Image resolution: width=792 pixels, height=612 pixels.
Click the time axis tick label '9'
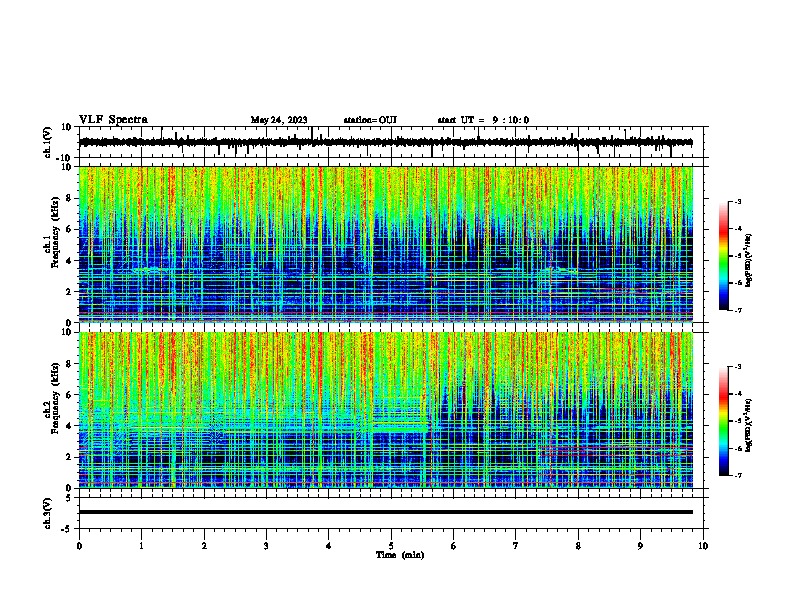click(x=640, y=546)
